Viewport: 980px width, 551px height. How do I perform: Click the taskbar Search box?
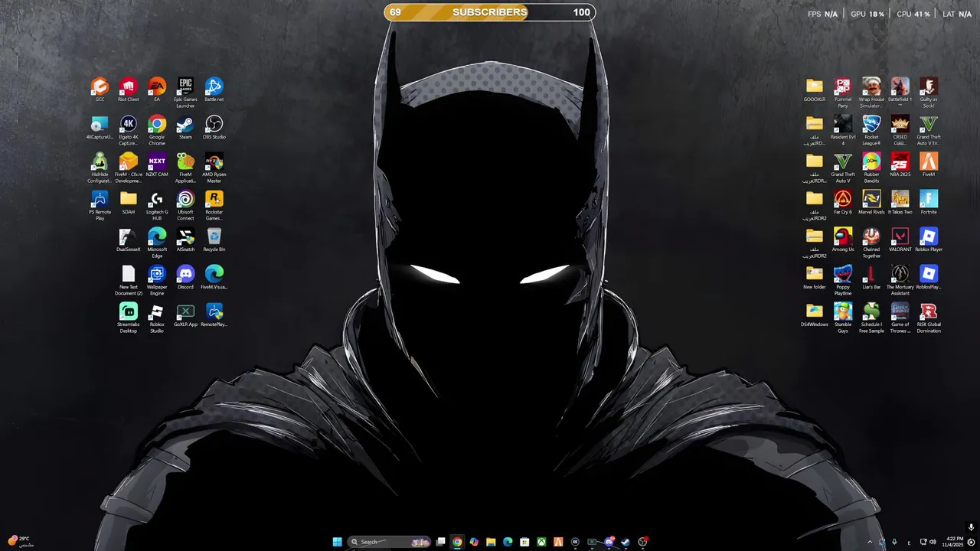389,542
